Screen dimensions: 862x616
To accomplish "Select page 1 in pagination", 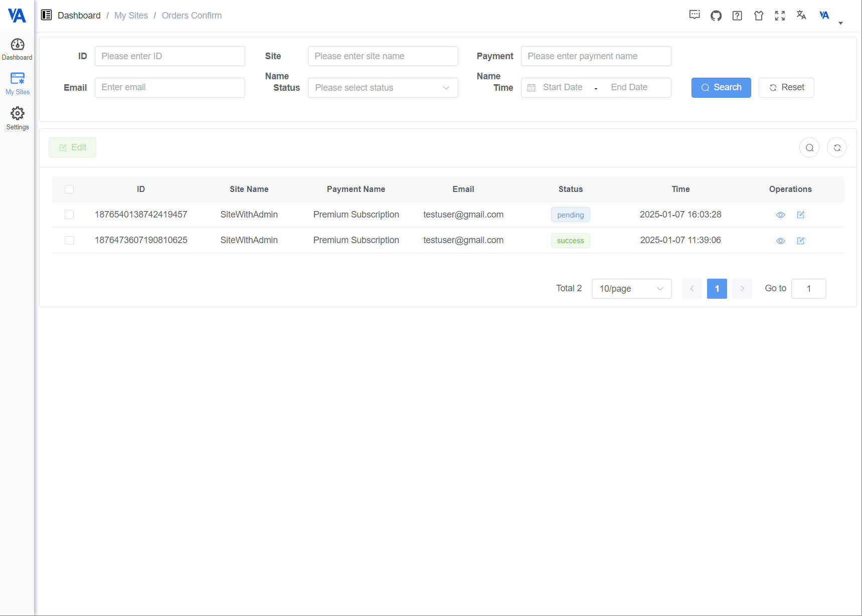I will point(717,288).
